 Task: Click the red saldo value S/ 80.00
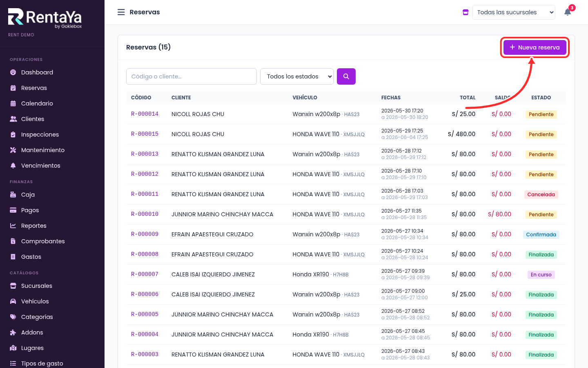(500, 214)
